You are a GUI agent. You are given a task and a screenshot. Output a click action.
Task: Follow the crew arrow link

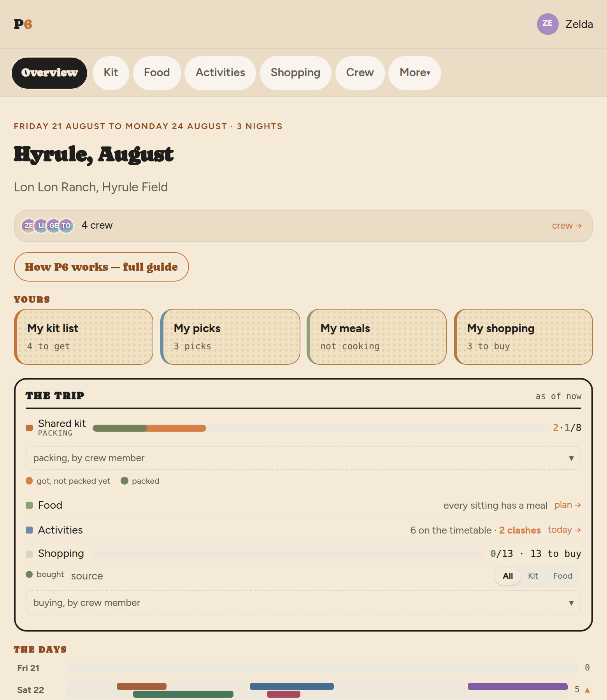[567, 226]
